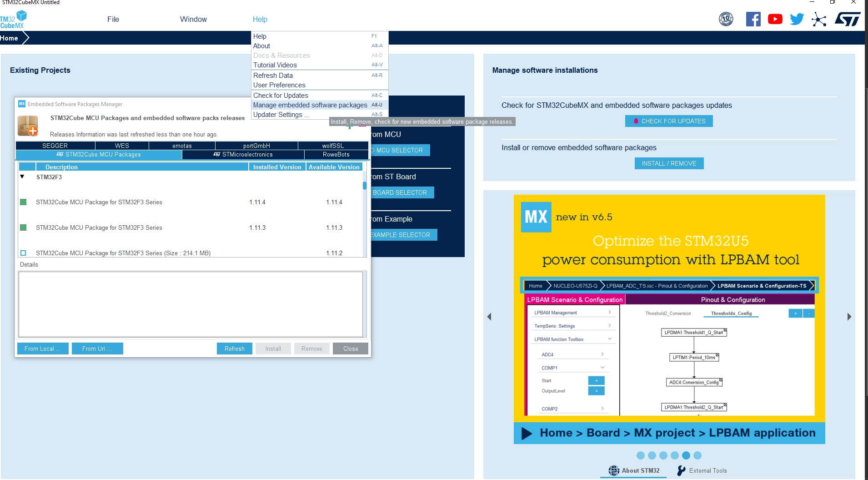Show the next carousel slide arrow
Screen dimensions: 868x480
[x=849, y=317]
